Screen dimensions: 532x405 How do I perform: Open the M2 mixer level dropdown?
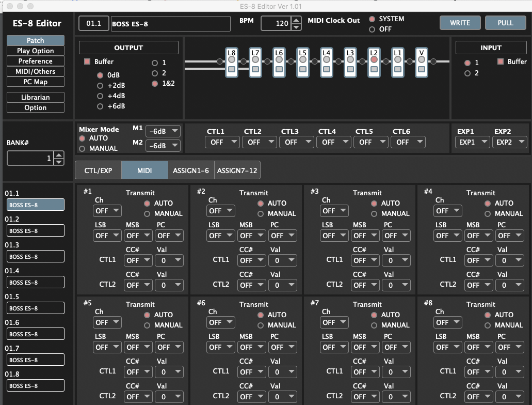tap(163, 146)
